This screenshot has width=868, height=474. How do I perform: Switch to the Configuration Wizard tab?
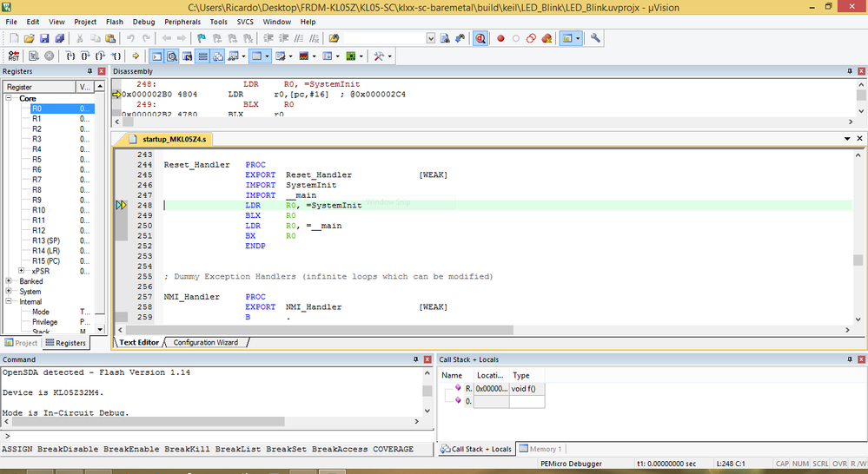[205, 342]
